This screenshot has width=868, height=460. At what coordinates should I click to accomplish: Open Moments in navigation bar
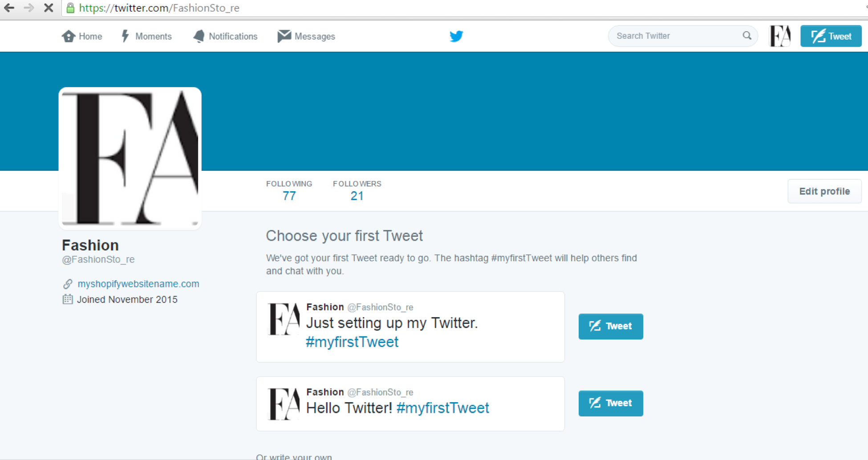146,36
